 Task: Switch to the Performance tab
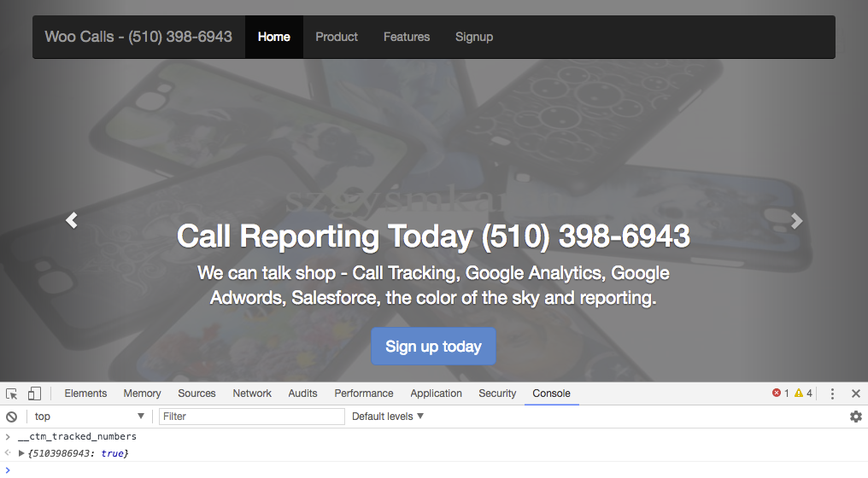364,393
